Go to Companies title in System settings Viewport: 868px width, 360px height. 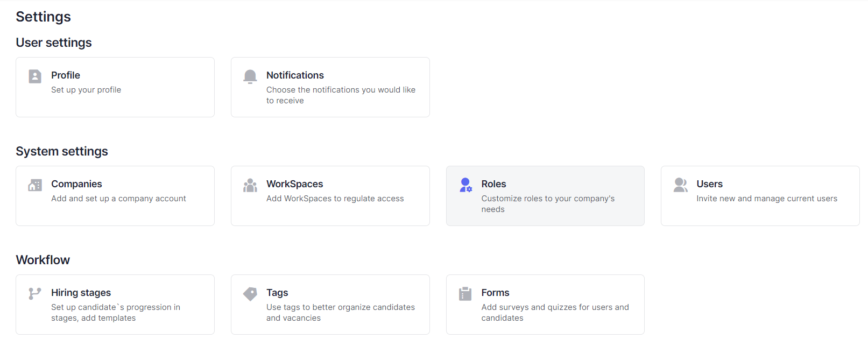pyautogui.click(x=76, y=184)
